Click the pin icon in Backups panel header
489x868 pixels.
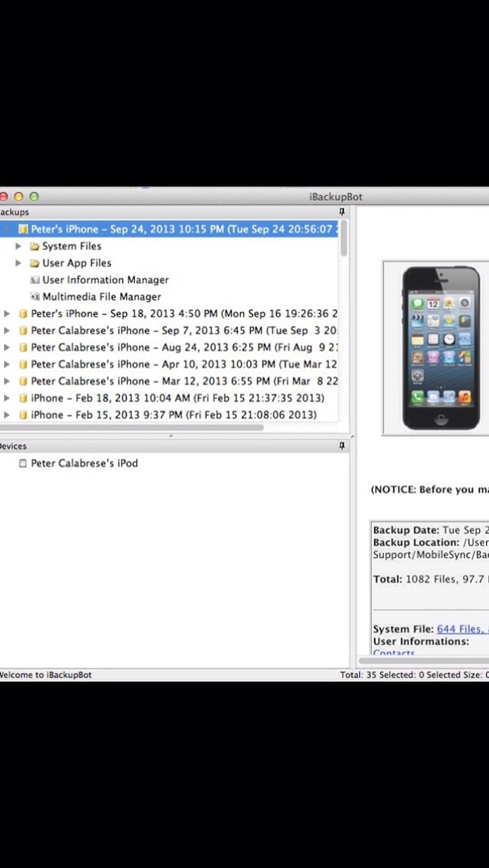pyautogui.click(x=342, y=212)
